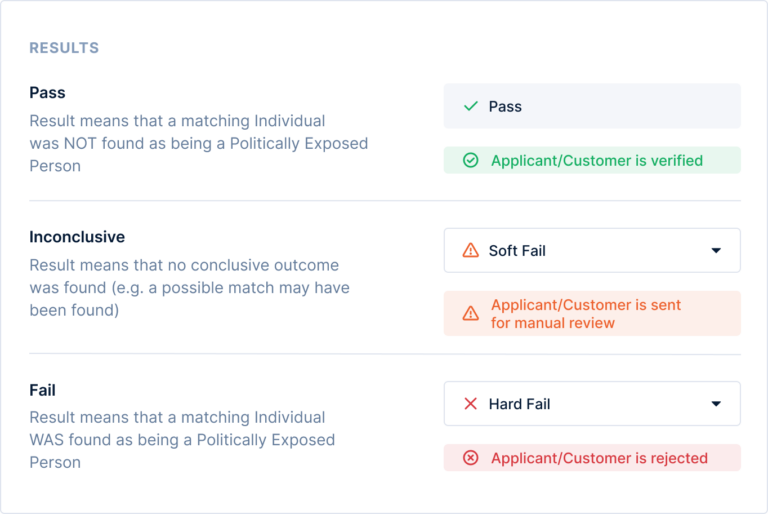The height and width of the screenshot is (514, 768).
Task: Click the green checkmark icon beside Pass
Action: pos(471,106)
